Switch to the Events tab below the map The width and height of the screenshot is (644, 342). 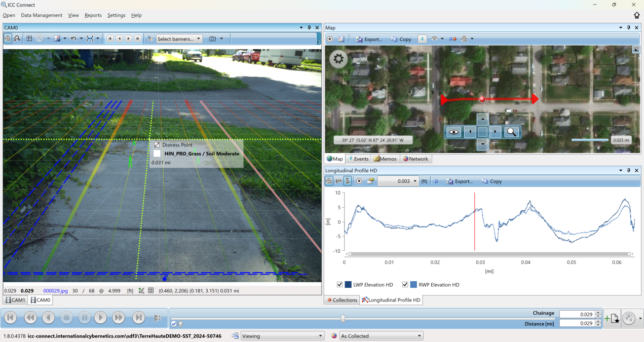coord(358,159)
